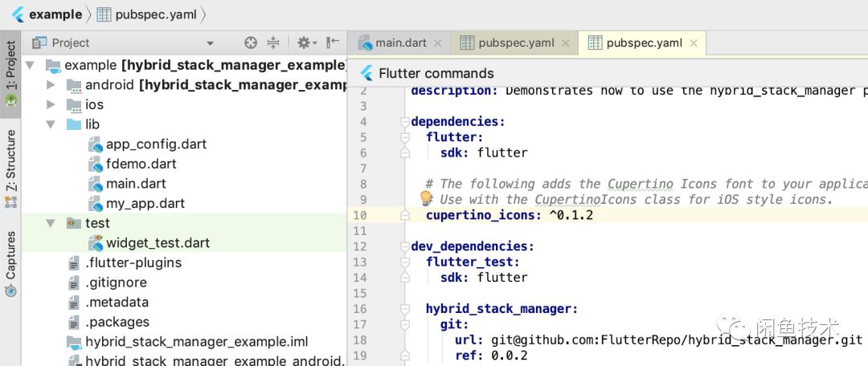Click the app_config.dart file icon

tap(96, 144)
